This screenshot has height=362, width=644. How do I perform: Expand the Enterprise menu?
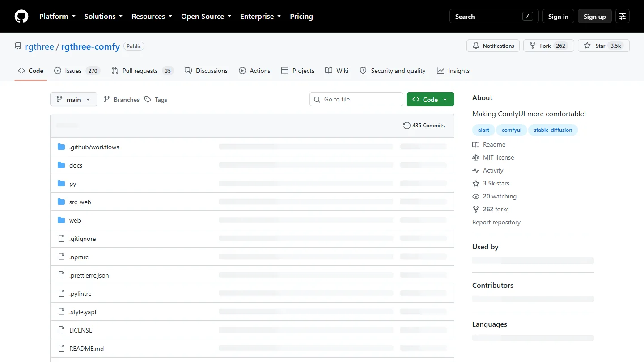[x=261, y=17]
